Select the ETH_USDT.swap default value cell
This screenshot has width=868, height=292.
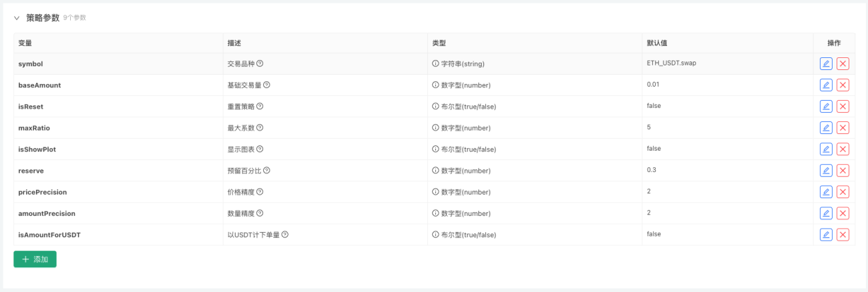click(x=727, y=63)
